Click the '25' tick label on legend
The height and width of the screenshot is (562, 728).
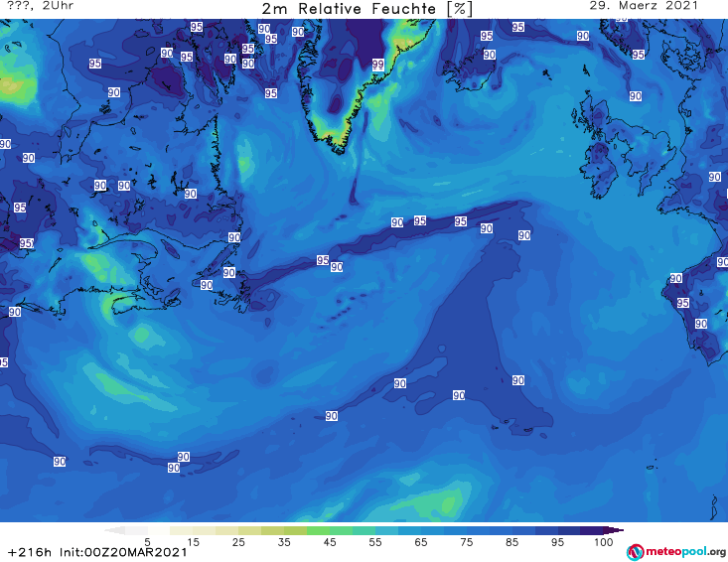point(238,542)
